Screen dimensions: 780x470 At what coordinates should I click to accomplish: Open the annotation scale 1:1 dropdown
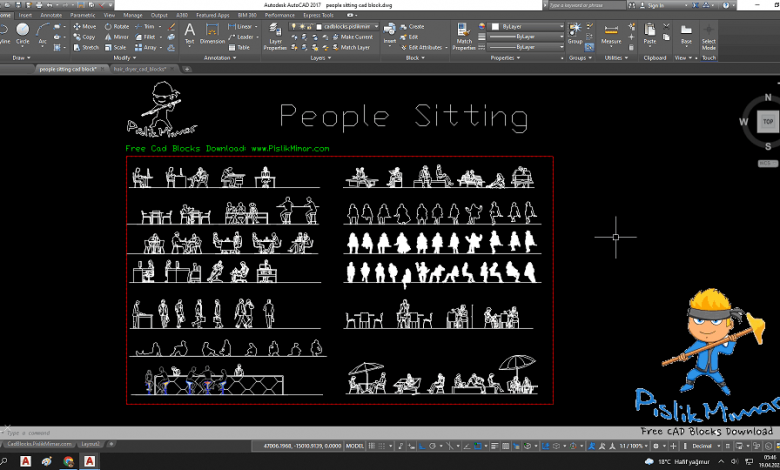(633, 446)
